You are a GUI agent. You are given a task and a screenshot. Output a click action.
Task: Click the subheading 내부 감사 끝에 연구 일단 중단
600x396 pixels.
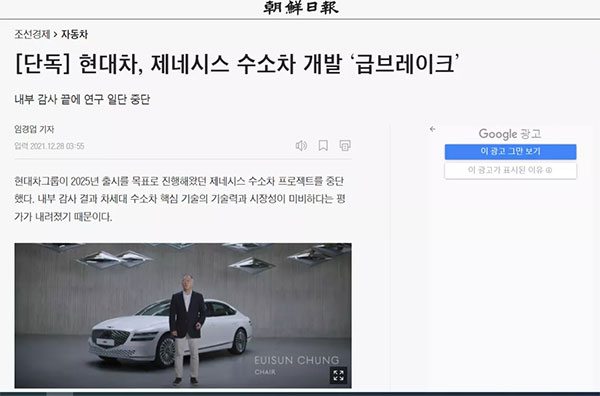[x=82, y=99]
